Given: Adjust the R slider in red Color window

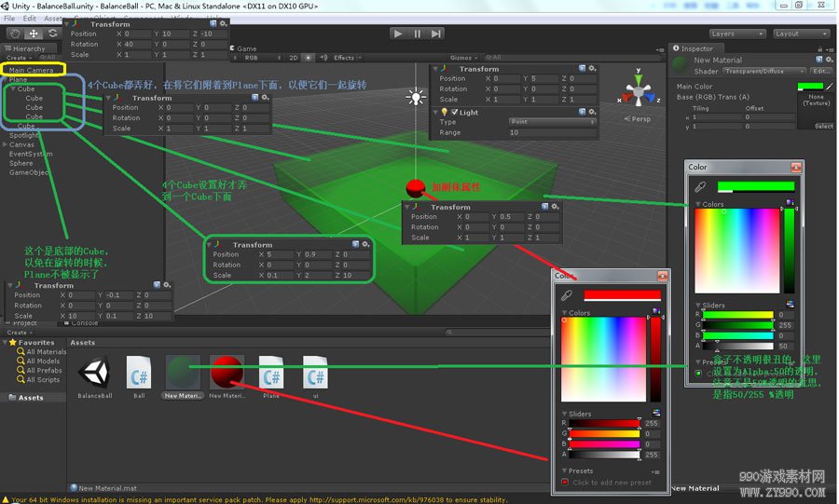Looking at the screenshot, I should point(604,423).
